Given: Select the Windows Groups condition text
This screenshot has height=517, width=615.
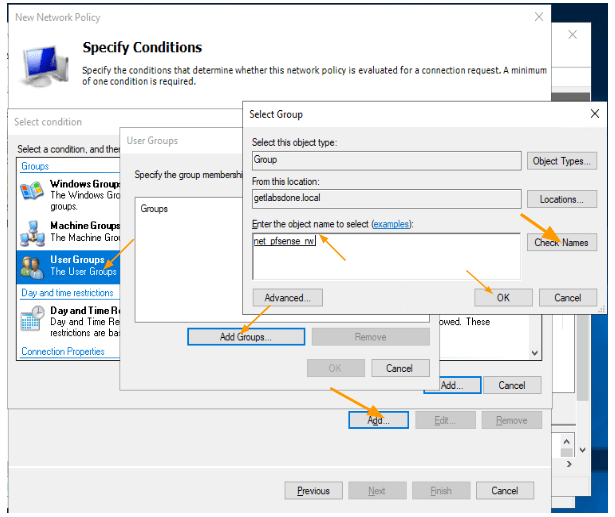Looking at the screenshot, I should coord(85,195).
